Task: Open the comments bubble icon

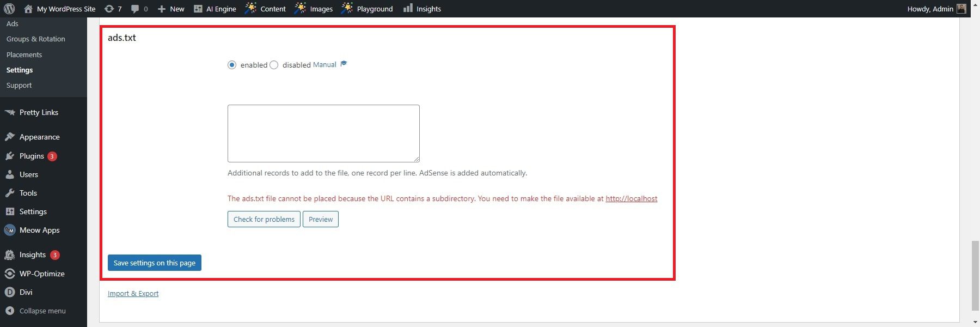Action: [x=135, y=9]
